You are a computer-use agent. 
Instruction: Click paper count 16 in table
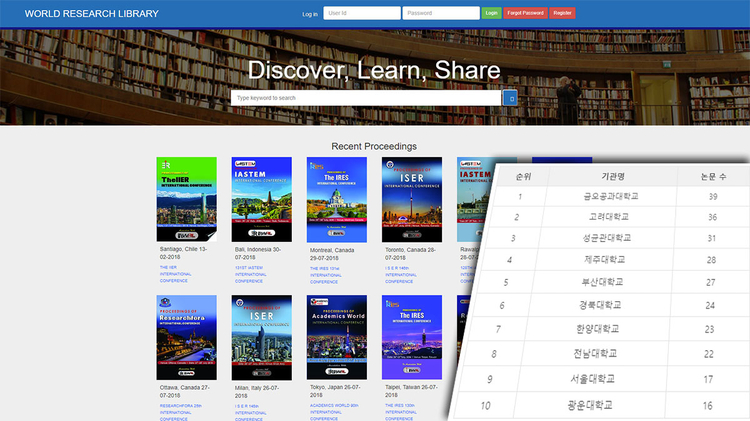coord(707,406)
